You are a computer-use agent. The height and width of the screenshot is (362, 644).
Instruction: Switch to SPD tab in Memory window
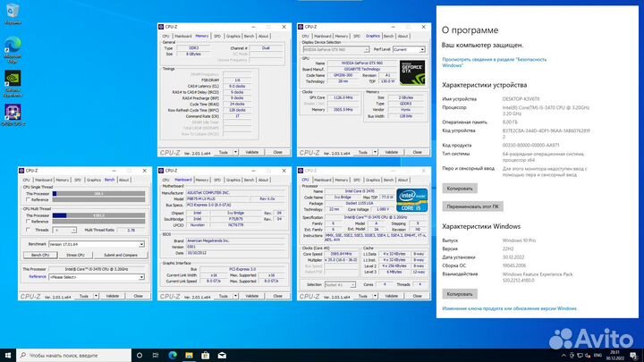[x=217, y=36]
